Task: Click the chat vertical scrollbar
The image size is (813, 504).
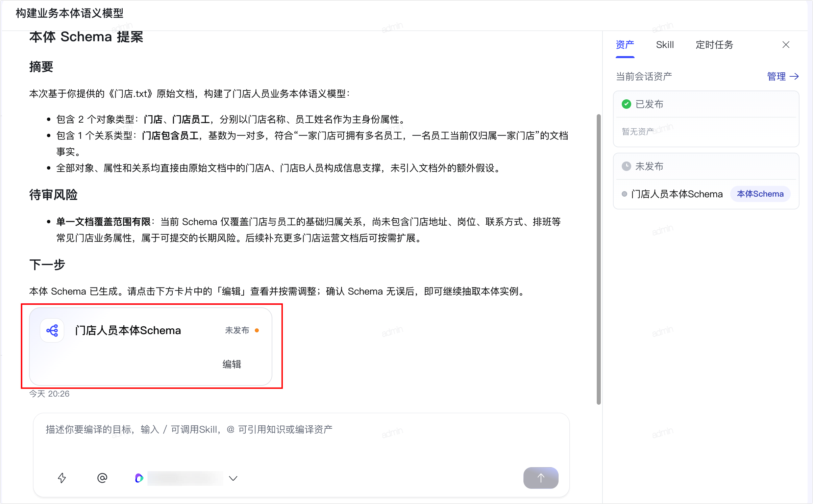Action: pos(599,259)
